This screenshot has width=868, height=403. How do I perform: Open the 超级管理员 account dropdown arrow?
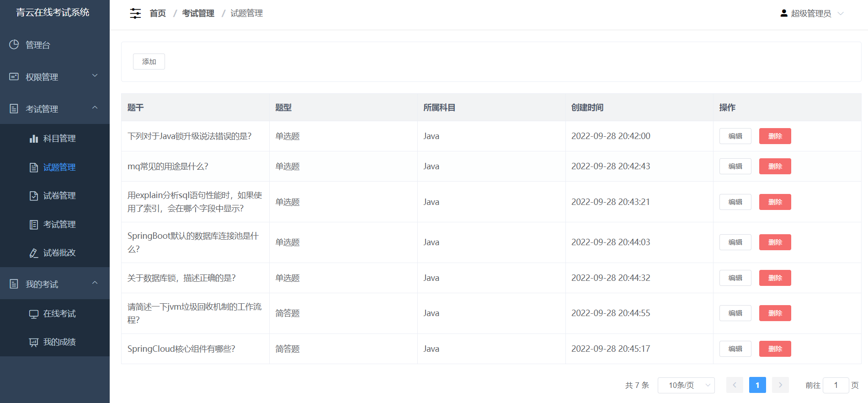[x=841, y=13]
